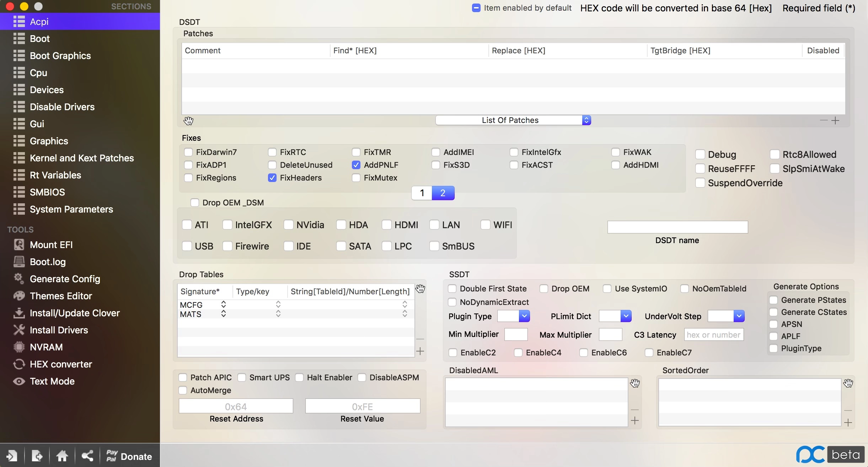The width and height of the screenshot is (868, 467).
Task: Click the Reset Address field
Action: (236, 406)
